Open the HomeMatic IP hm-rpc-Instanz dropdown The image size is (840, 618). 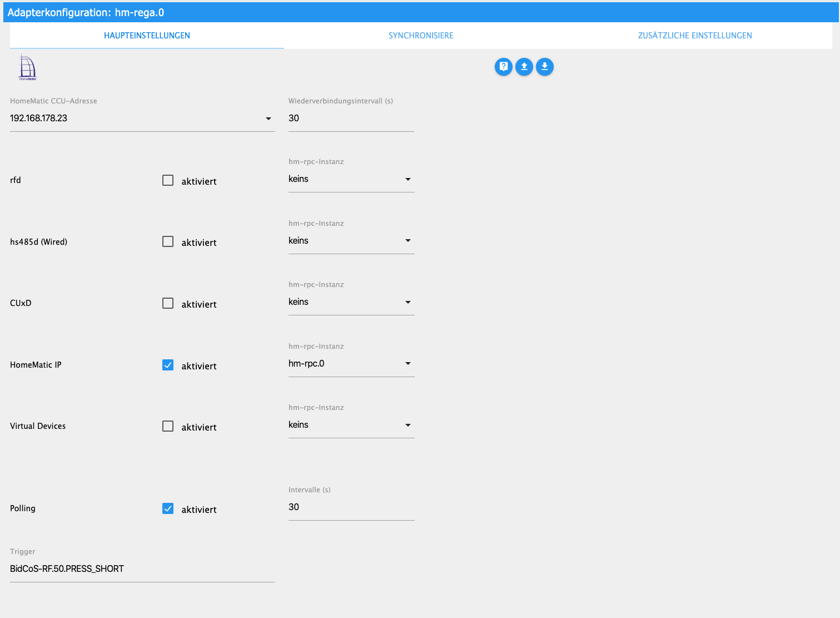click(351, 364)
